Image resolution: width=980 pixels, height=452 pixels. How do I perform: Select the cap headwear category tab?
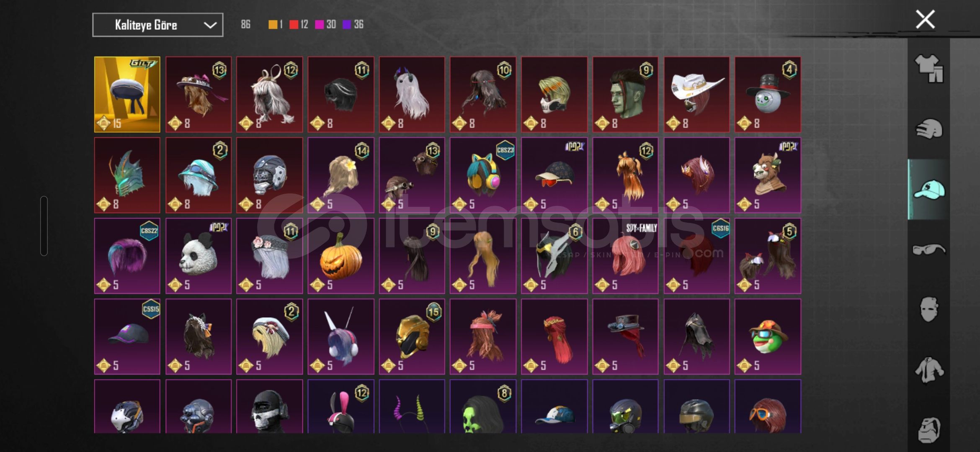point(929,190)
